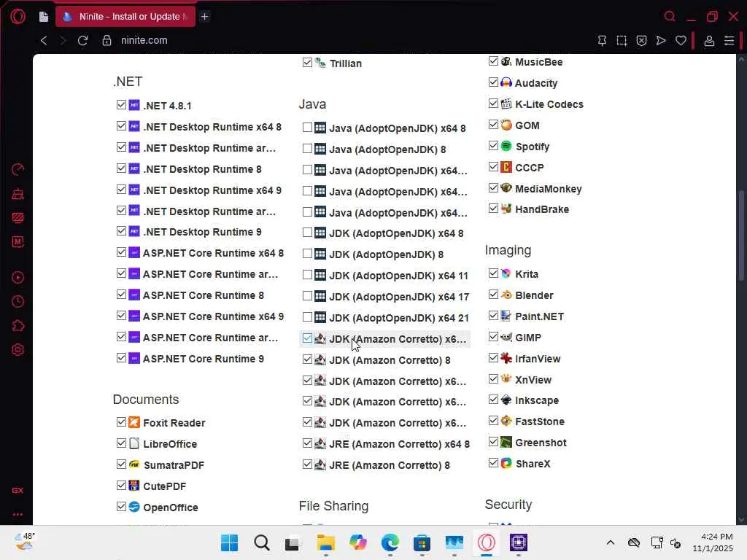Open the pinboard pin icon
Viewport: 747px width, 560px height.
602,41
